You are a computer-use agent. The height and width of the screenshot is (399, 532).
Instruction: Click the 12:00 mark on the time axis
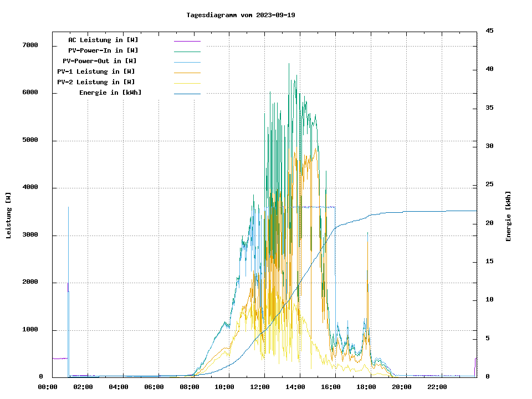point(259,387)
